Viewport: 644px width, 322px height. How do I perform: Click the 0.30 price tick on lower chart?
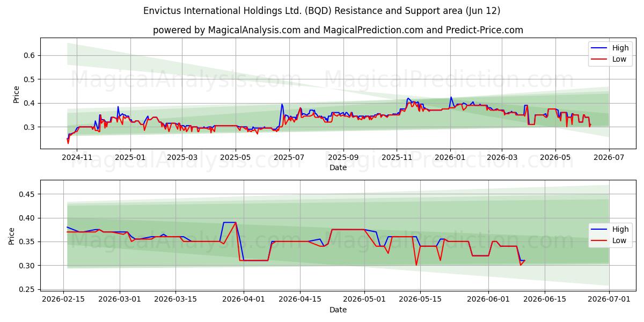[x=27, y=266]
